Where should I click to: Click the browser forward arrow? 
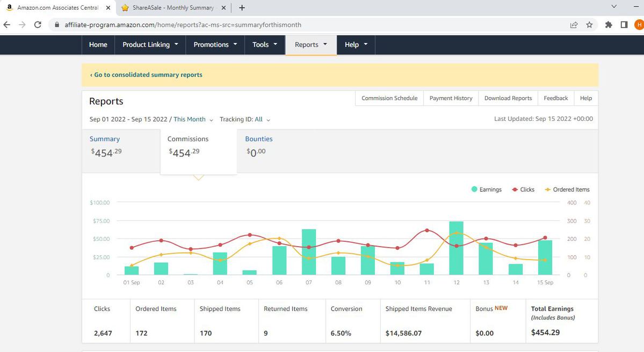click(22, 25)
